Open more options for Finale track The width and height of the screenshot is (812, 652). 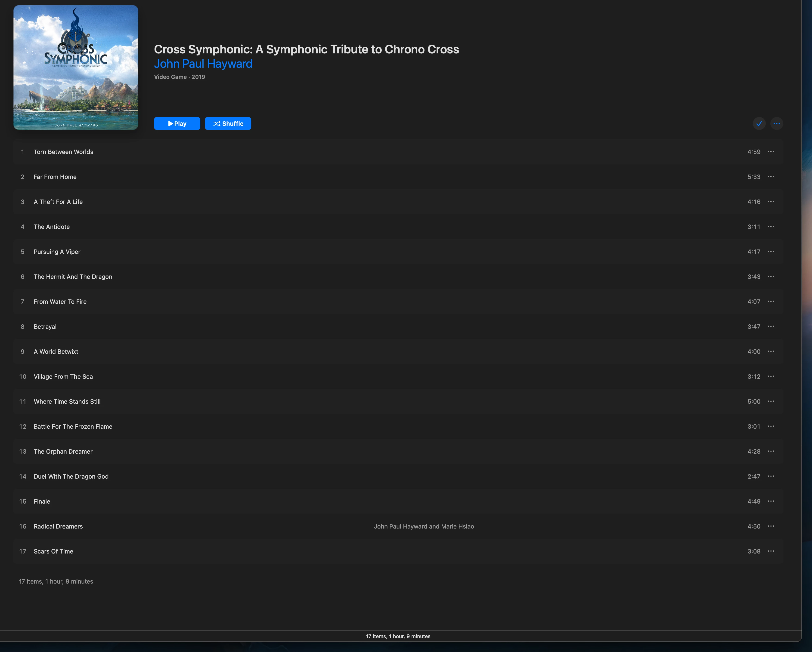coord(771,501)
